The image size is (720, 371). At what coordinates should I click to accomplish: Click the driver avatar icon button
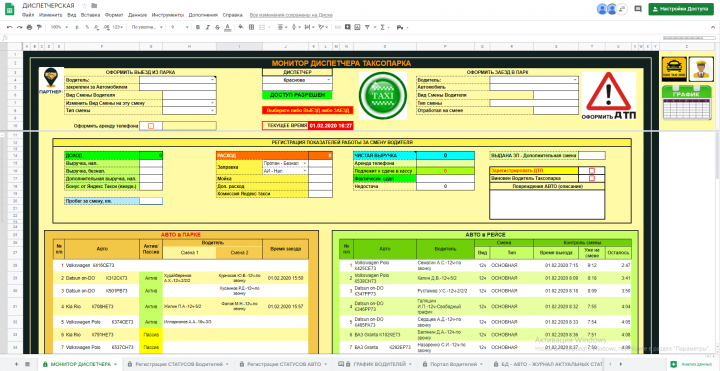[701, 69]
